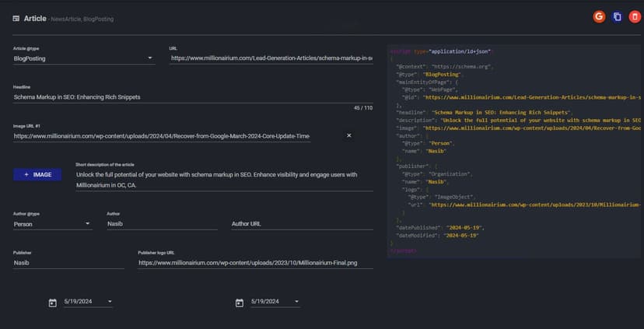Viewport: 644px width, 329px height.
Task: Click the Publisher logo URL field
Action: click(x=255, y=263)
